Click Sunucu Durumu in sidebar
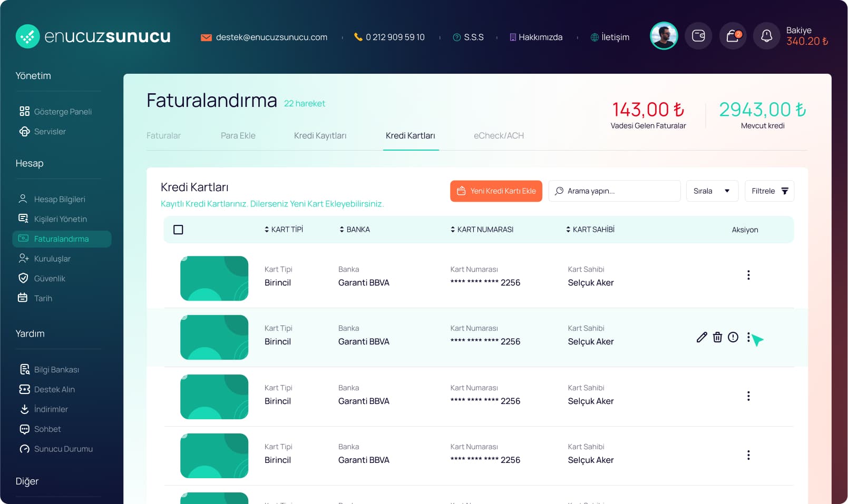The height and width of the screenshot is (504, 848). pos(63,449)
